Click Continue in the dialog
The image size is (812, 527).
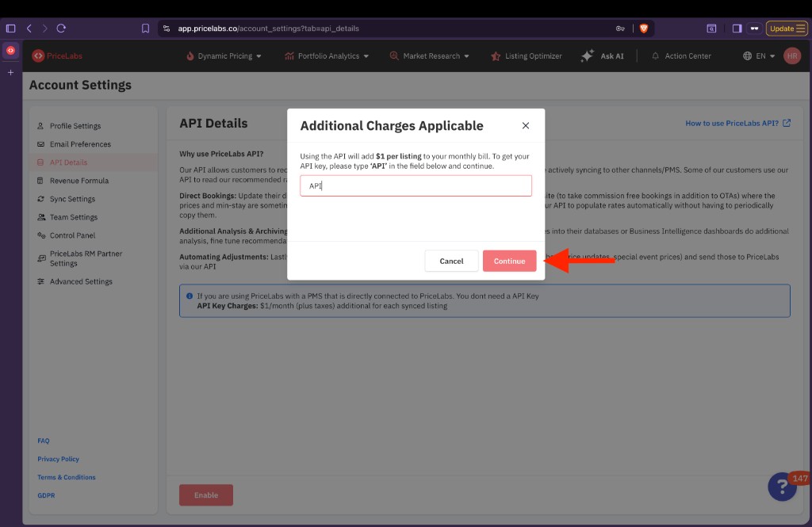coord(509,261)
